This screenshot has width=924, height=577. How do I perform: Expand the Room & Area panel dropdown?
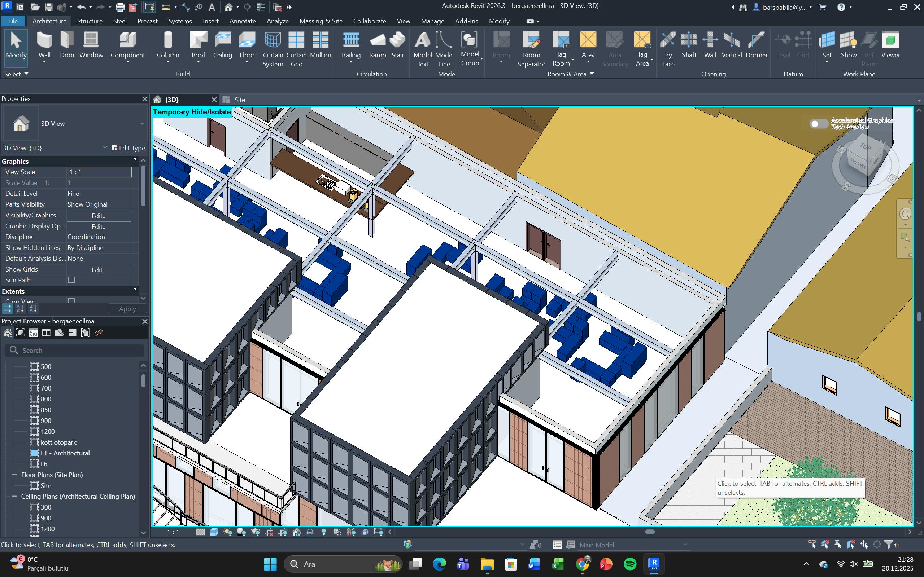592,74
